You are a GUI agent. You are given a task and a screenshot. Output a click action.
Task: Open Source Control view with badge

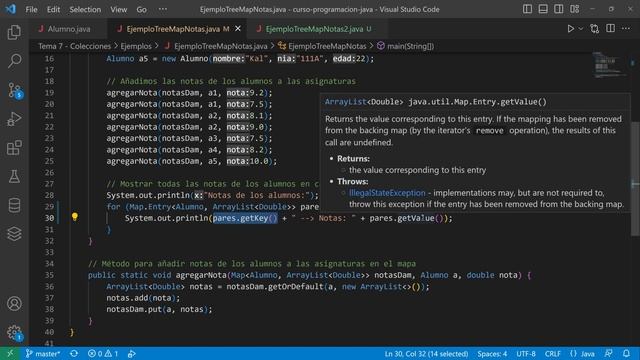pyautogui.click(x=15, y=90)
